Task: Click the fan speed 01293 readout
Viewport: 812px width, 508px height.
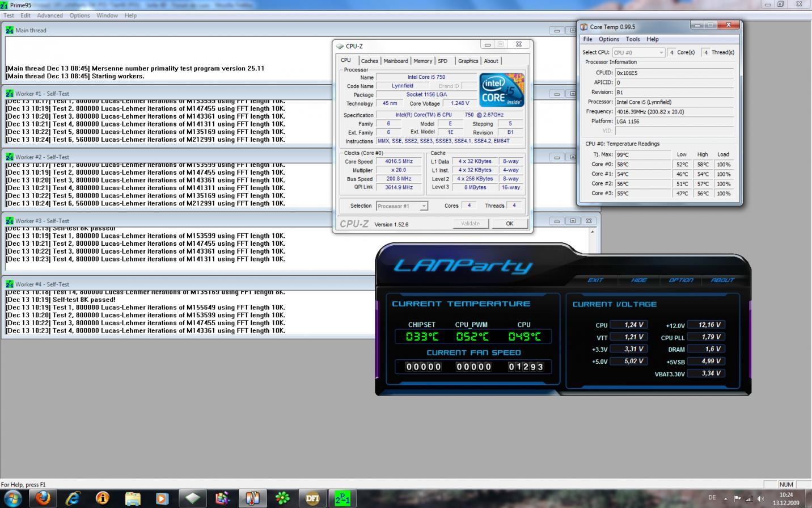Action: 526,367
